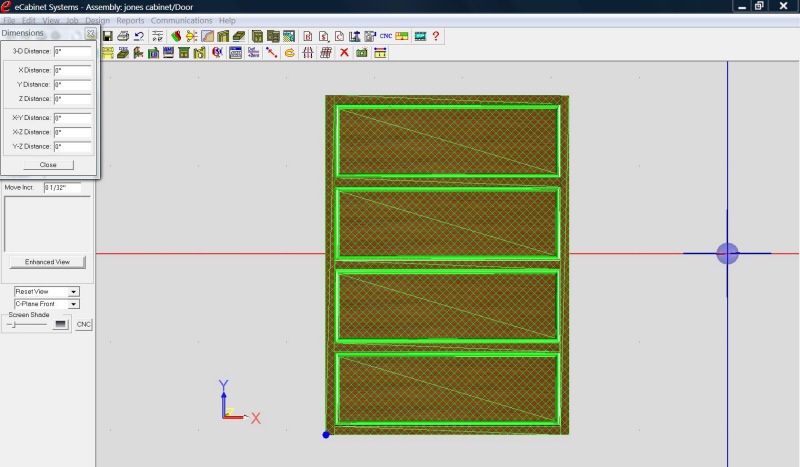Click the X-Z Distance field
The height and width of the screenshot is (467, 800).
[72, 132]
